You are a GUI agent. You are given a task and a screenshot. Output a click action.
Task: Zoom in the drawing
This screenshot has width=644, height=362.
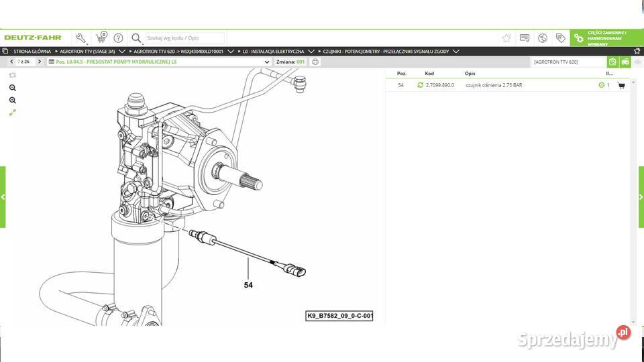13,100
